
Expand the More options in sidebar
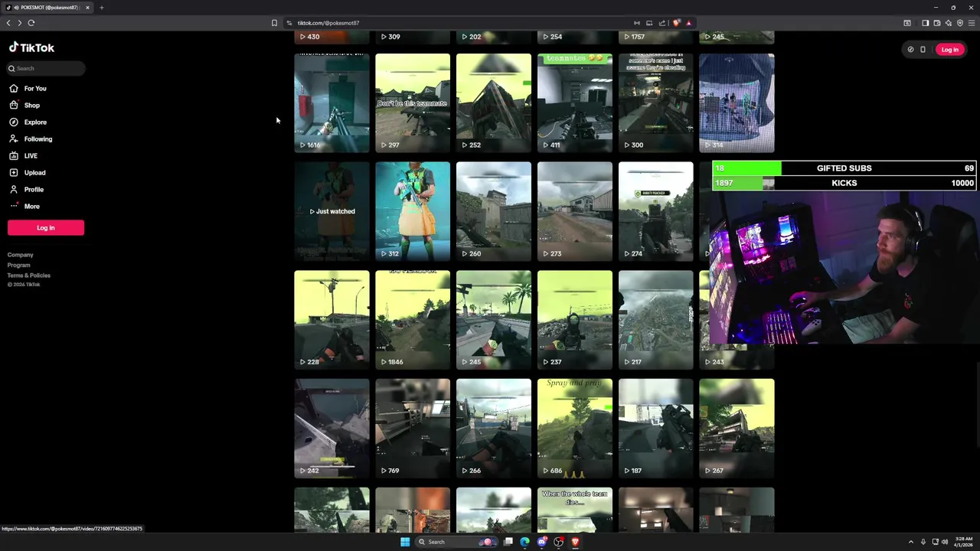point(24,207)
